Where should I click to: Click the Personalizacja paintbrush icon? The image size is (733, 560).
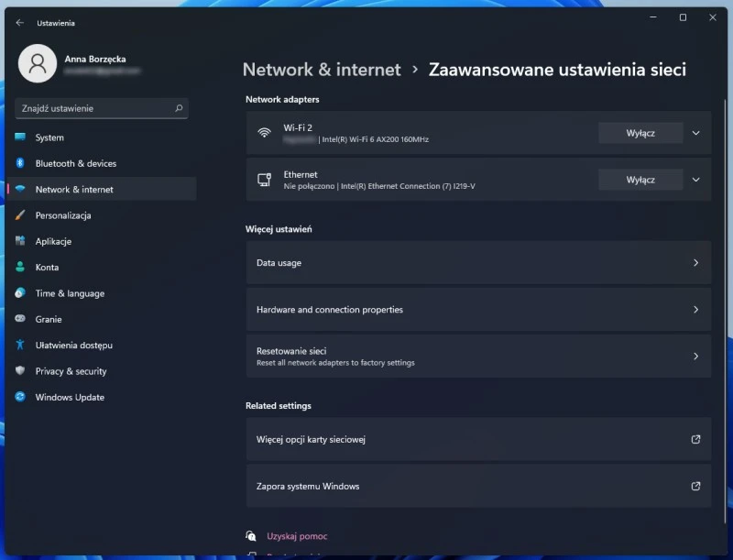click(20, 215)
